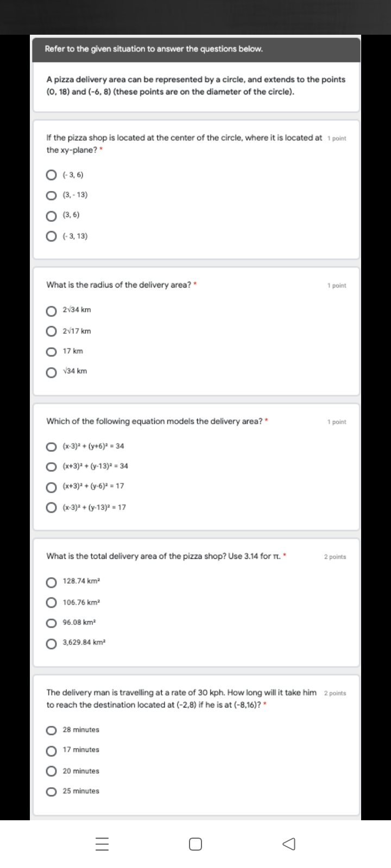Select the (-3, 6) answer option
This screenshot has width=391, height=868.
[x=52, y=175]
